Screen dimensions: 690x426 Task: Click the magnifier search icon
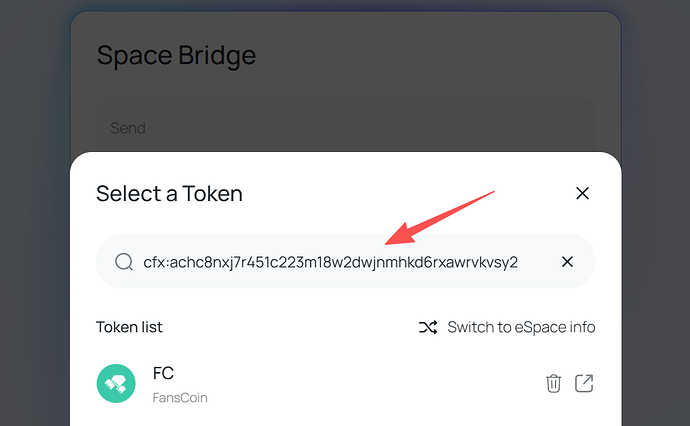tap(124, 262)
